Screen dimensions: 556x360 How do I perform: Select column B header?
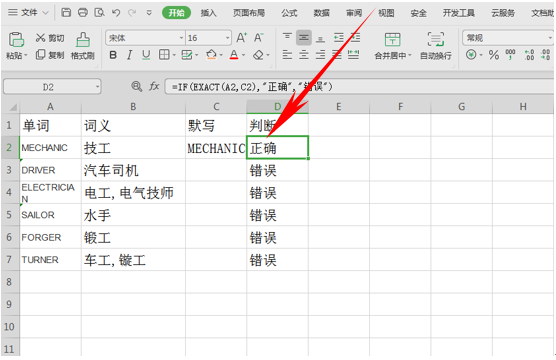tap(133, 106)
